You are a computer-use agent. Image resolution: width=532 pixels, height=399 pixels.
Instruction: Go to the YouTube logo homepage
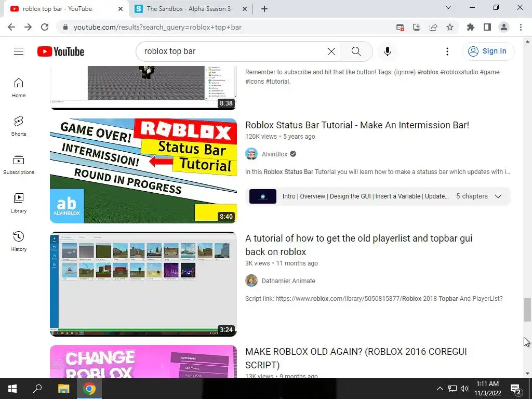pos(61,51)
